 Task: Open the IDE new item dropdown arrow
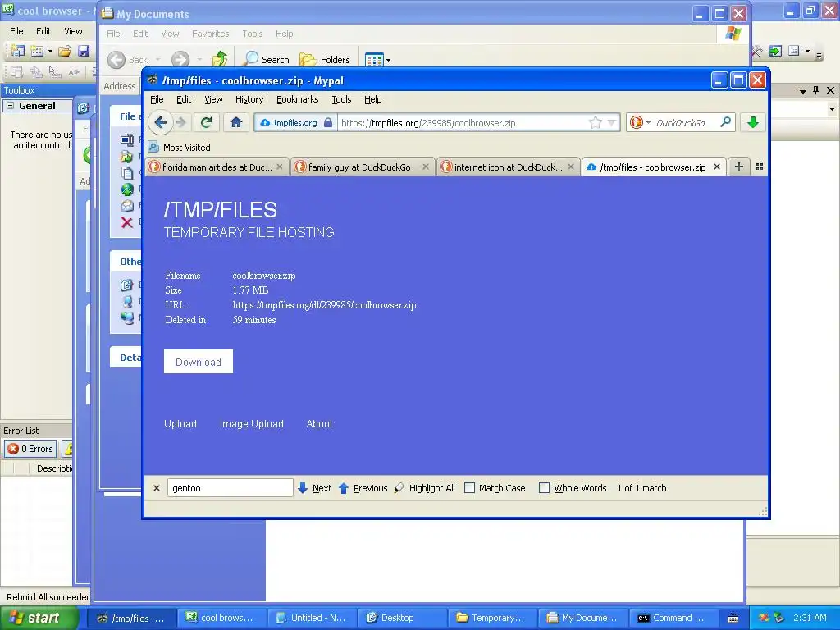pos(50,52)
